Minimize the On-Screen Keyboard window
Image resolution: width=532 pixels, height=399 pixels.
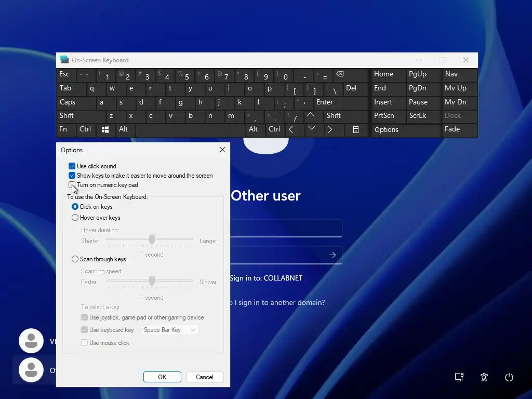[x=419, y=60]
